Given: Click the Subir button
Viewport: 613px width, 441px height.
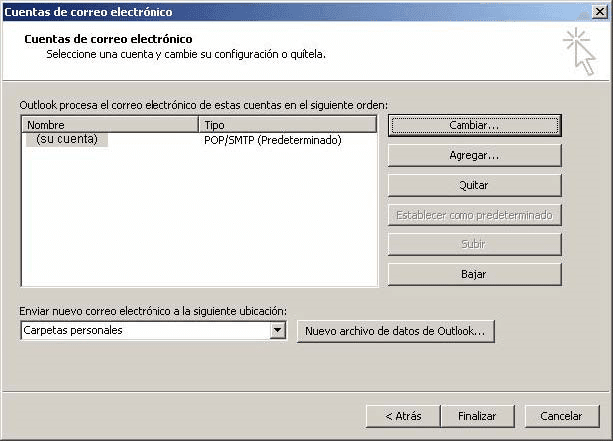Looking at the screenshot, I should tap(475, 244).
